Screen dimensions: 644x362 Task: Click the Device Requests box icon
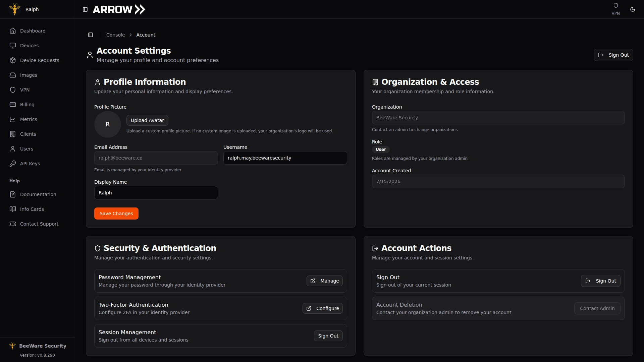tap(13, 60)
